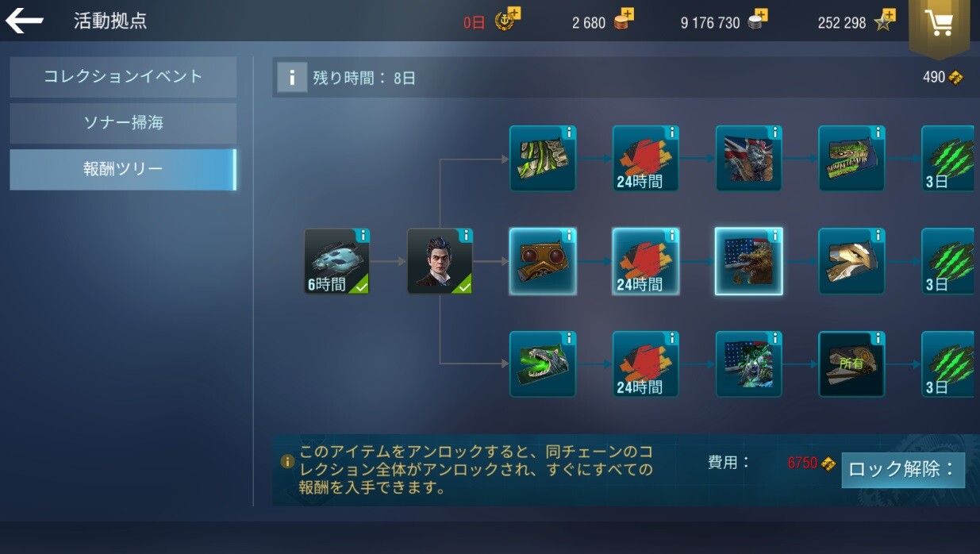Select the highlighted American flag dinosaur reward
The width and height of the screenshot is (980, 554).
[749, 262]
